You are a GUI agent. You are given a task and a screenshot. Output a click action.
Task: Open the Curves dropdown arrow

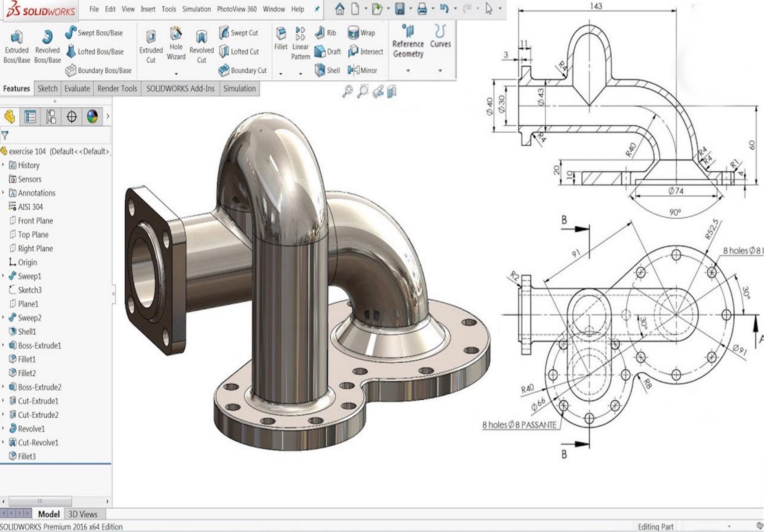tap(440, 71)
